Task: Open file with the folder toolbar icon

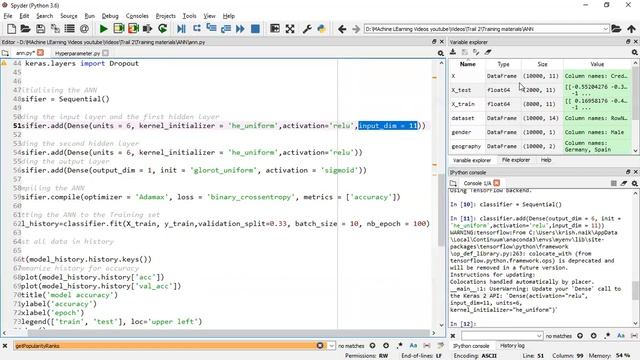Action: [x=25, y=29]
